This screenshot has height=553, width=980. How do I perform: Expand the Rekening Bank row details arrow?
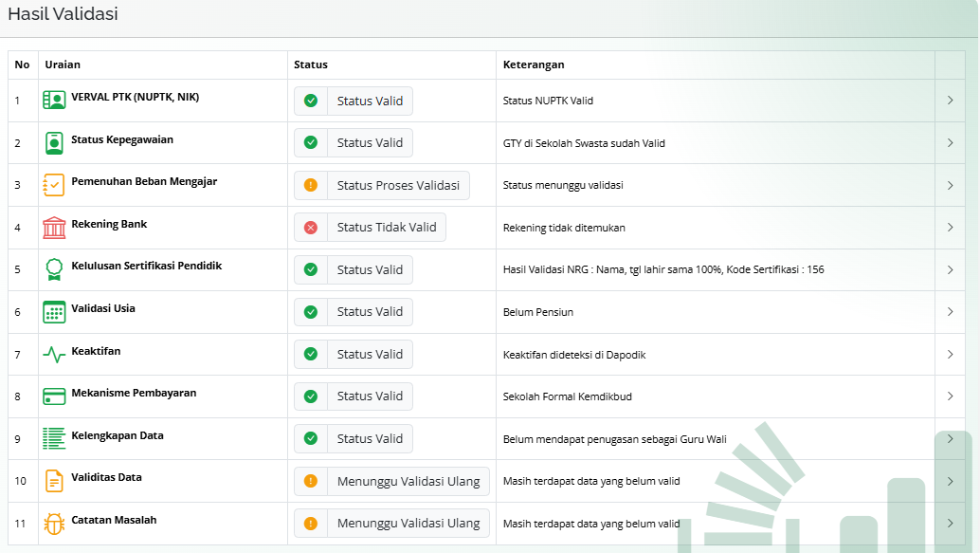click(x=950, y=228)
